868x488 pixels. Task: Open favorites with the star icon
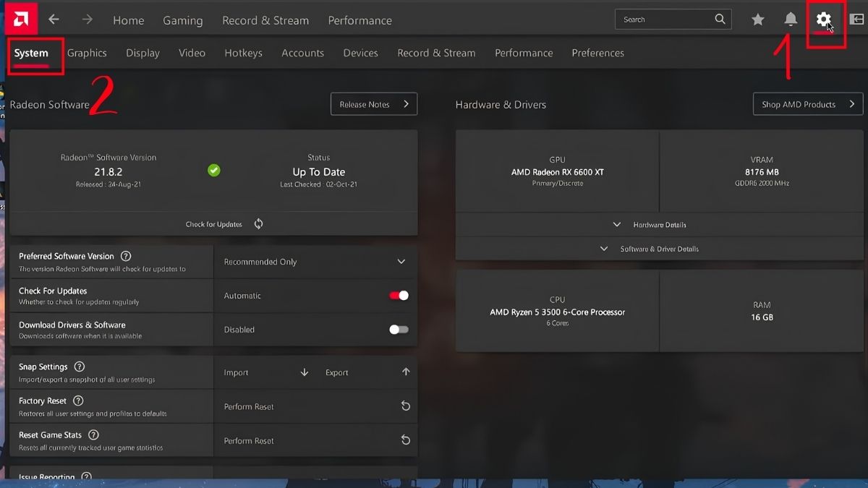757,20
